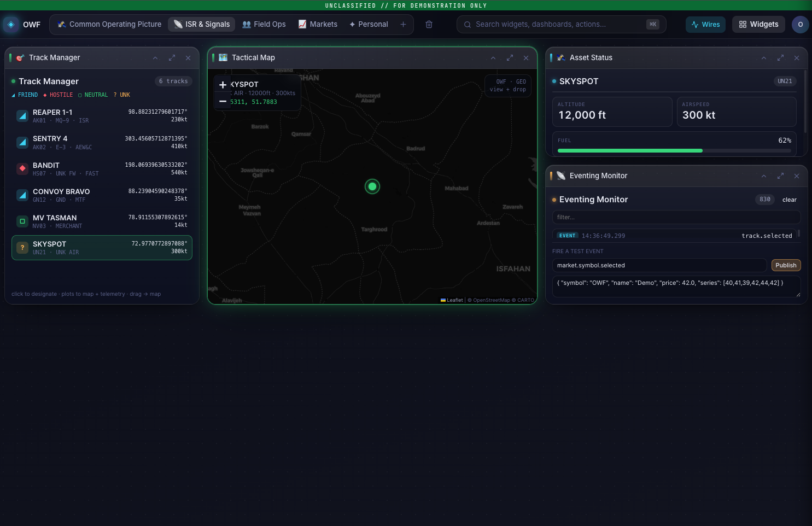Switch to the ISR & Signals tab

(x=202, y=25)
